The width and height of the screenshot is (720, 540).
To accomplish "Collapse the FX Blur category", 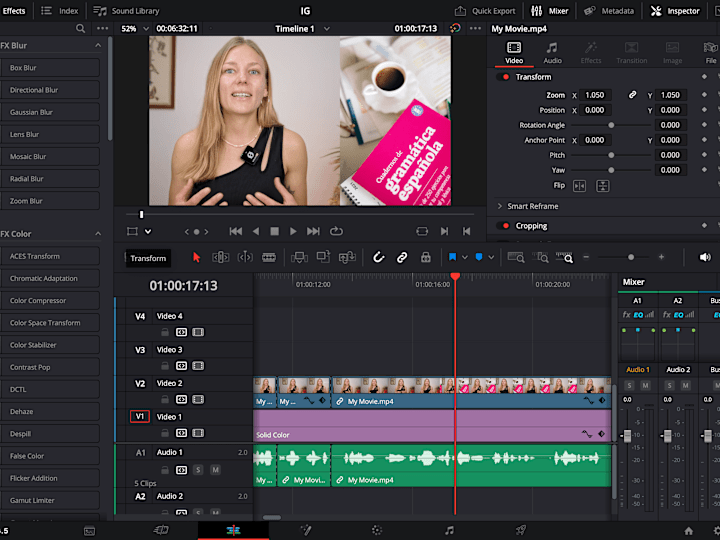I will point(98,46).
